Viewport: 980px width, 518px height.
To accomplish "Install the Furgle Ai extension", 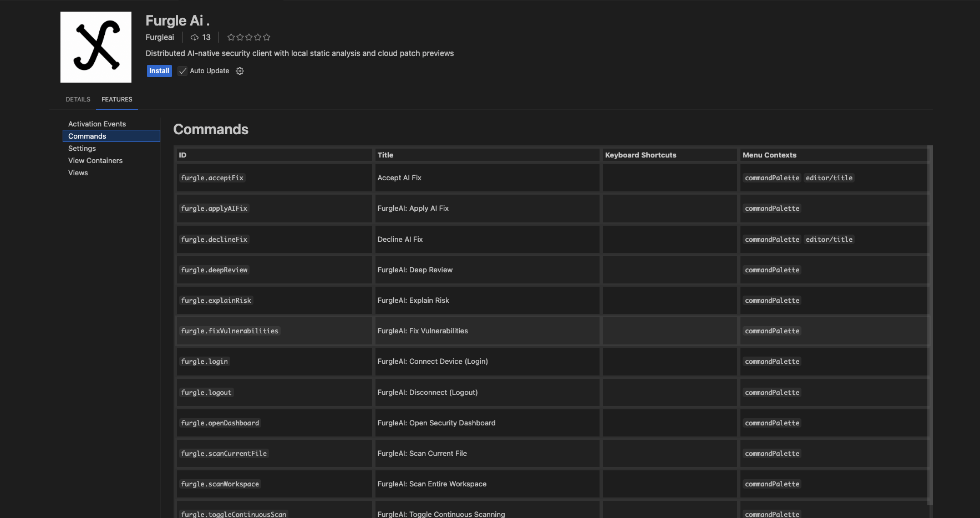I will (x=159, y=71).
